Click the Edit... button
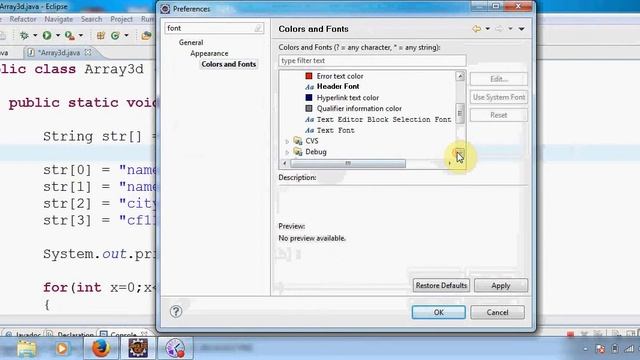This screenshot has width=640, height=360. (498, 79)
